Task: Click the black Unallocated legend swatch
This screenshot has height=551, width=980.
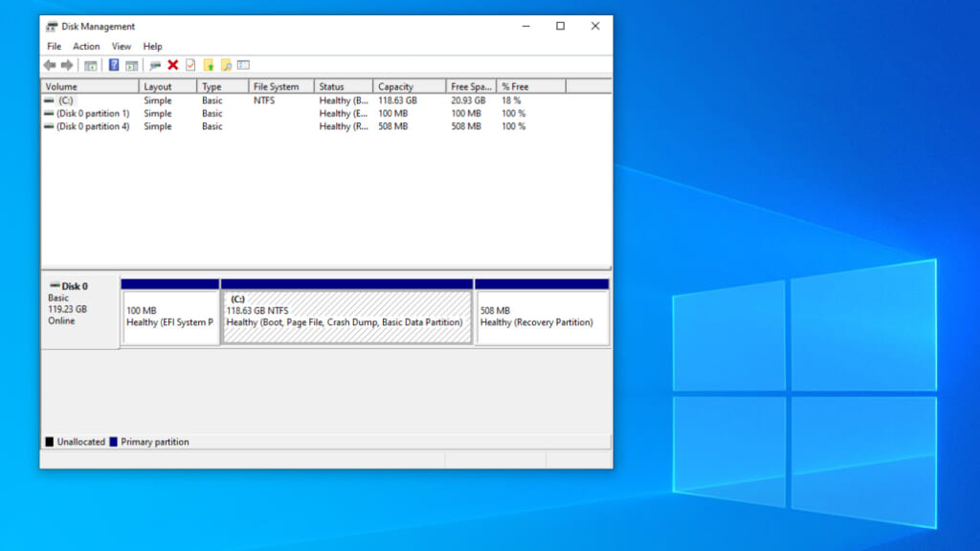Action: point(50,442)
